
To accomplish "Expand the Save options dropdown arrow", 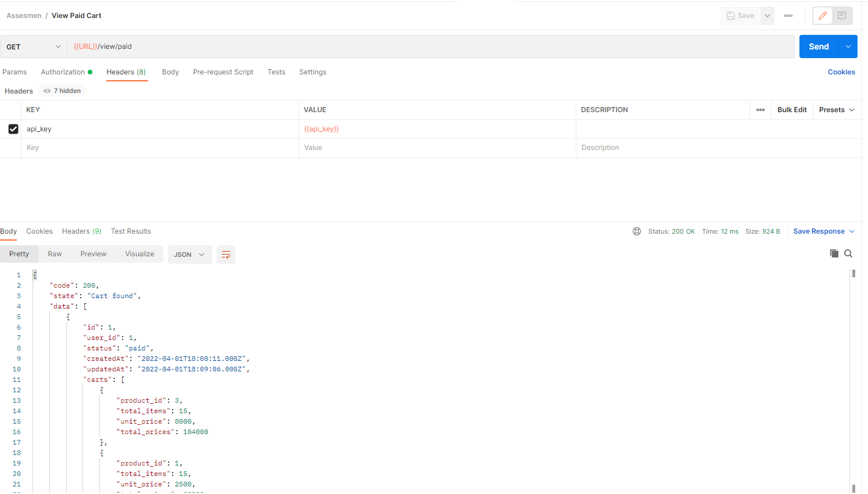I will [767, 16].
